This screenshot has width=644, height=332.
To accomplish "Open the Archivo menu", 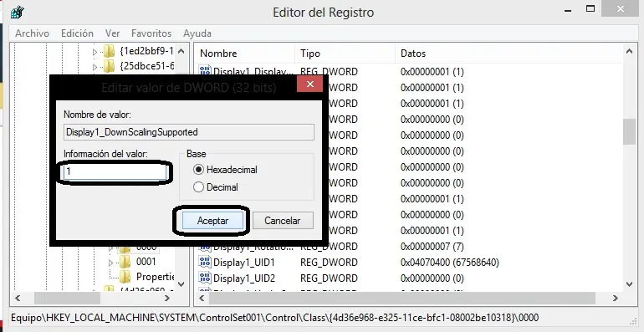I will 32,33.
